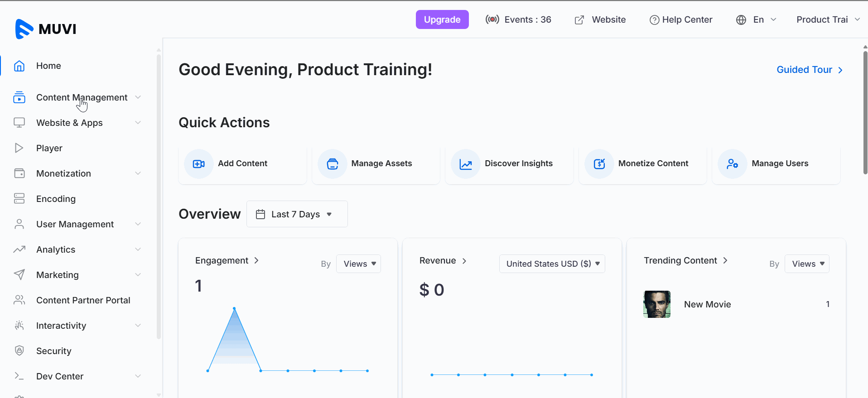Go to Home in the sidebar
The height and width of the screenshot is (398, 868).
point(48,66)
